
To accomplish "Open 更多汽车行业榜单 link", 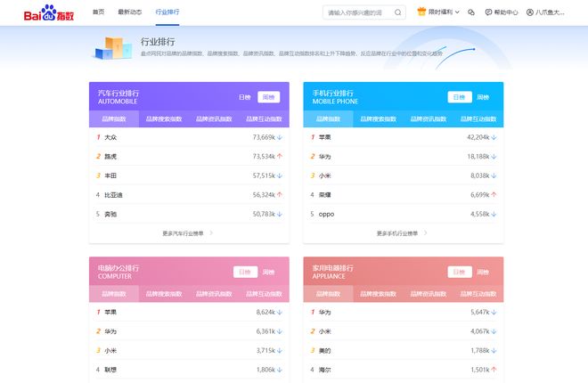I will click(x=183, y=233).
